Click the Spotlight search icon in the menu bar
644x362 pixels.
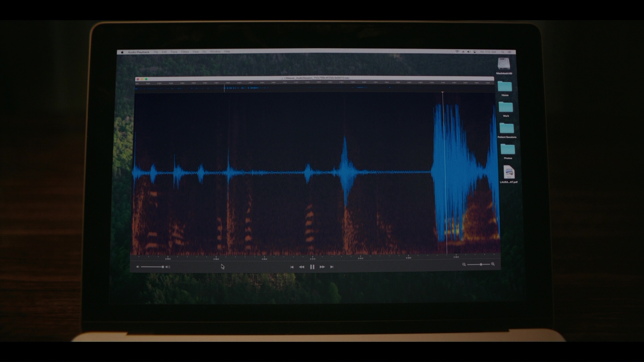point(502,52)
